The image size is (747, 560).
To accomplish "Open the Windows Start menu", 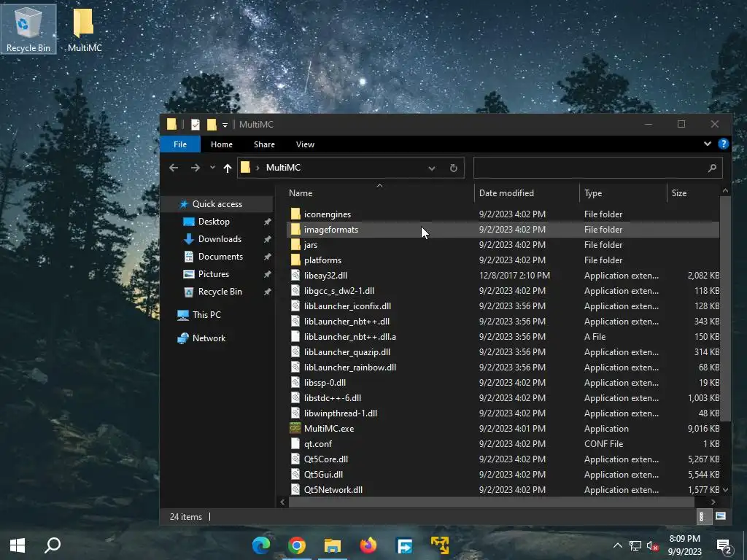I will (18, 545).
